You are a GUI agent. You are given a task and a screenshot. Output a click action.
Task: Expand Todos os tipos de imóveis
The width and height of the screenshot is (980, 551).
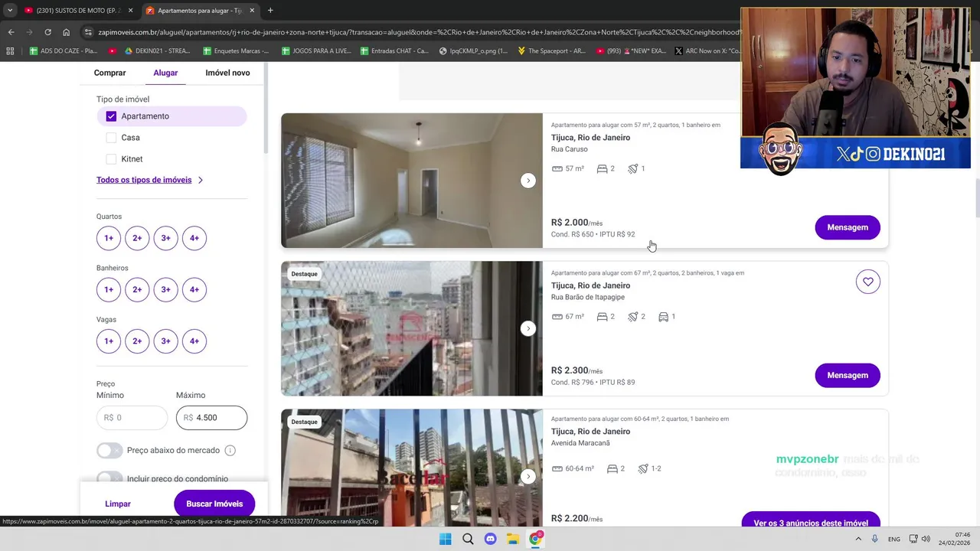tap(149, 180)
